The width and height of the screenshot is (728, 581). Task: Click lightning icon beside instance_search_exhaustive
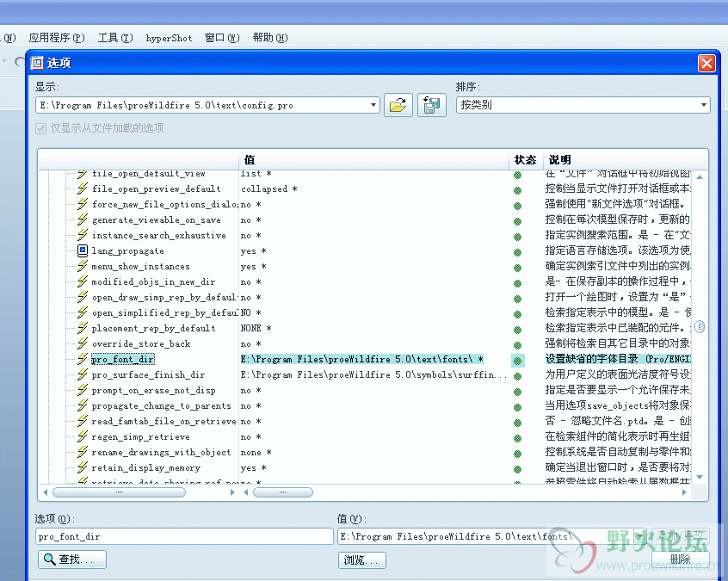click(x=82, y=235)
